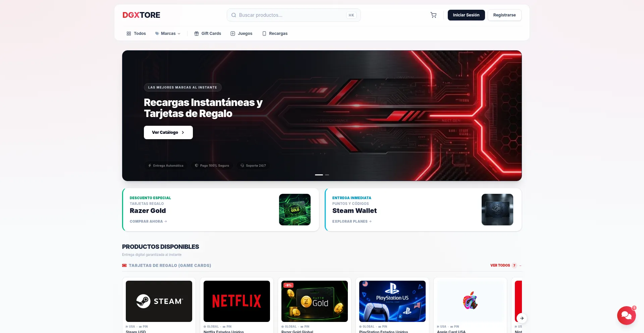Click the 'Steam Wallet' promo title
This screenshot has height=333, width=644.
click(355, 211)
